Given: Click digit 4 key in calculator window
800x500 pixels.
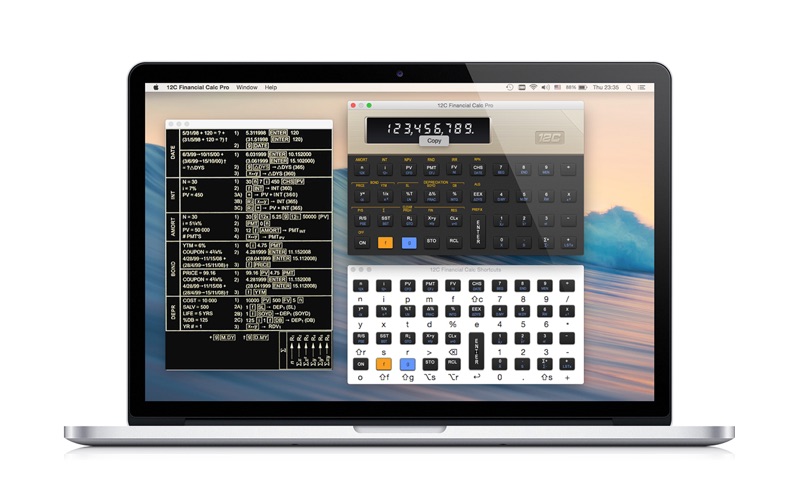Looking at the screenshot, I should pyautogui.click(x=501, y=196).
